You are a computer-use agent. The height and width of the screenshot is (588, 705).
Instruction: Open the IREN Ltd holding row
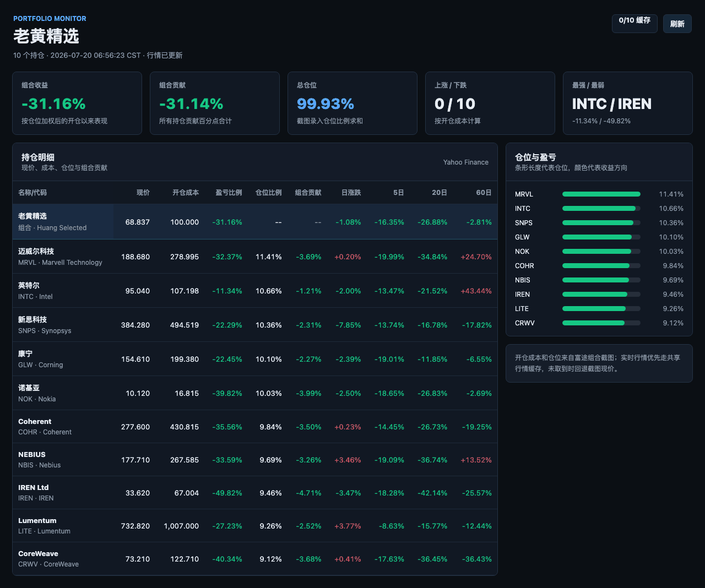click(x=255, y=493)
